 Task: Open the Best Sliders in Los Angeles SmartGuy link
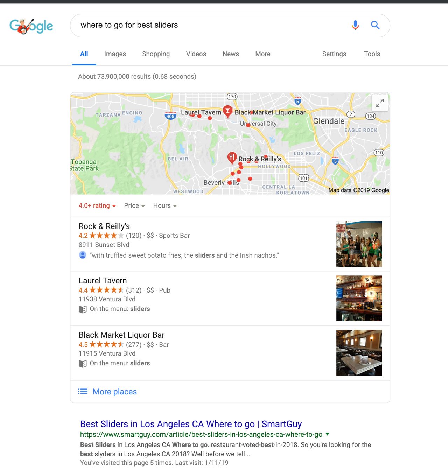pos(191,424)
